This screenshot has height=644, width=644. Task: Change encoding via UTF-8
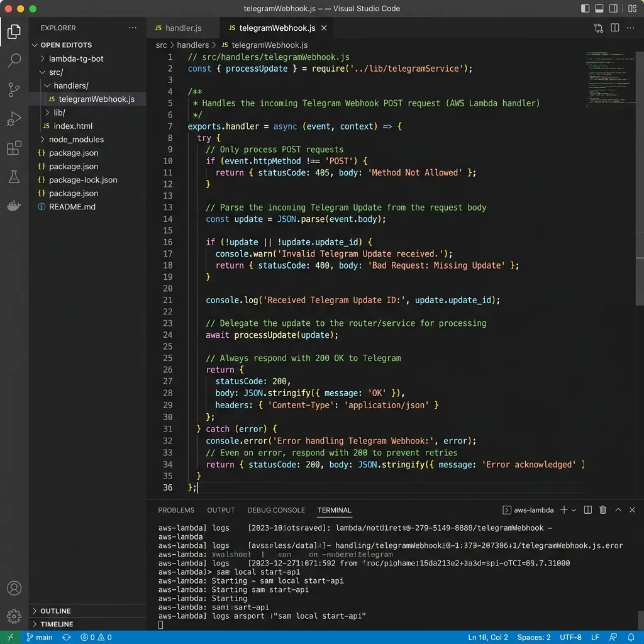click(570, 638)
